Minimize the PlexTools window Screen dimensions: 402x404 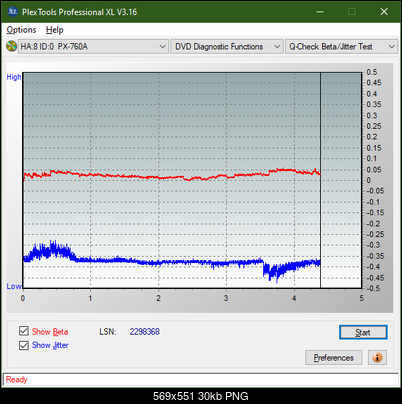click(x=320, y=12)
